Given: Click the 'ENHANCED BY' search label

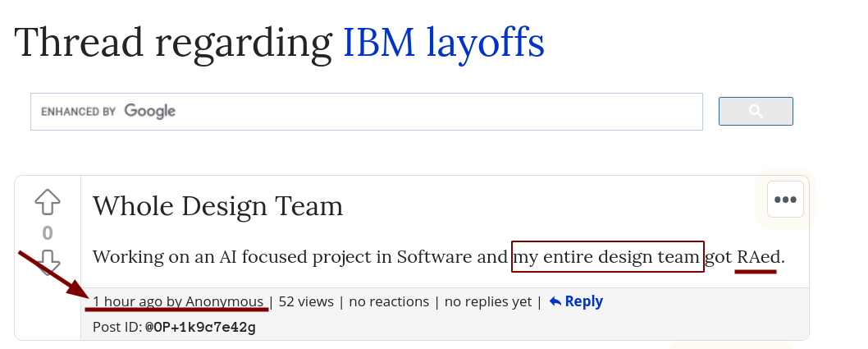Looking at the screenshot, I should point(79,112).
